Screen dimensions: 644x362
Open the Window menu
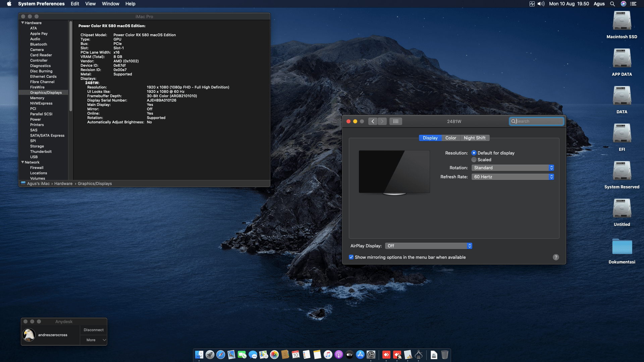110,4
